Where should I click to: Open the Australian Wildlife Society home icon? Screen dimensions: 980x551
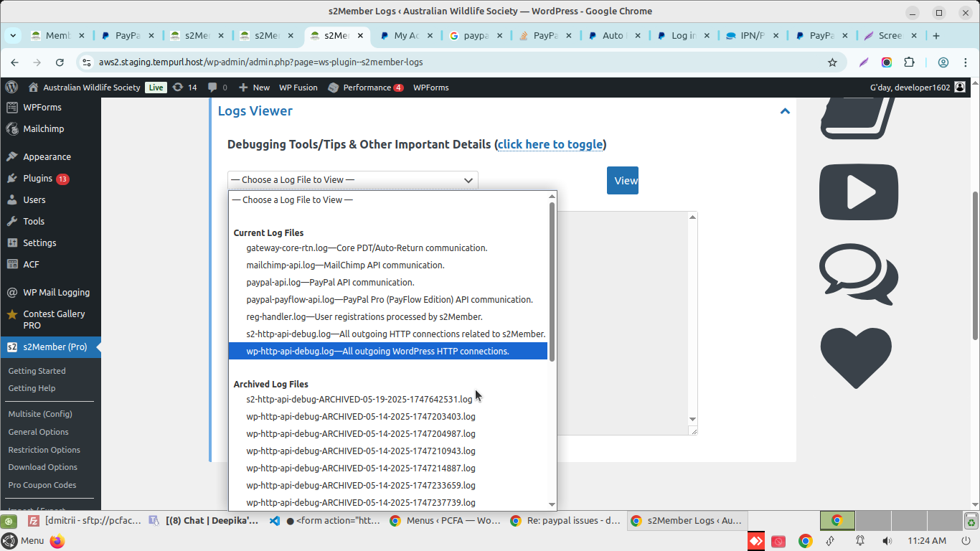coord(33,88)
